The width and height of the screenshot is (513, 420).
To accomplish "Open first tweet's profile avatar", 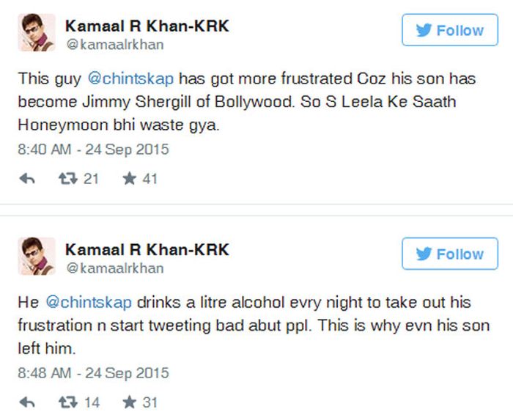I will pyautogui.click(x=37, y=33).
